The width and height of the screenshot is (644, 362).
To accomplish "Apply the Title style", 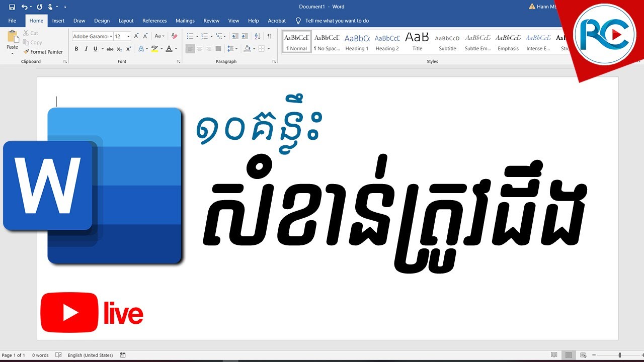I will (x=417, y=42).
